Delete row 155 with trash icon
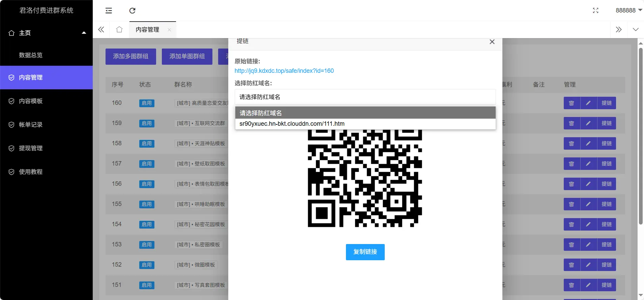644x300 pixels. [x=572, y=204]
